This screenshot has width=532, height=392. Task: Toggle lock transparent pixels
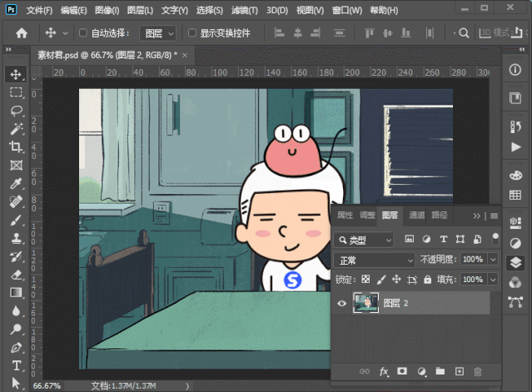[365, 279]
